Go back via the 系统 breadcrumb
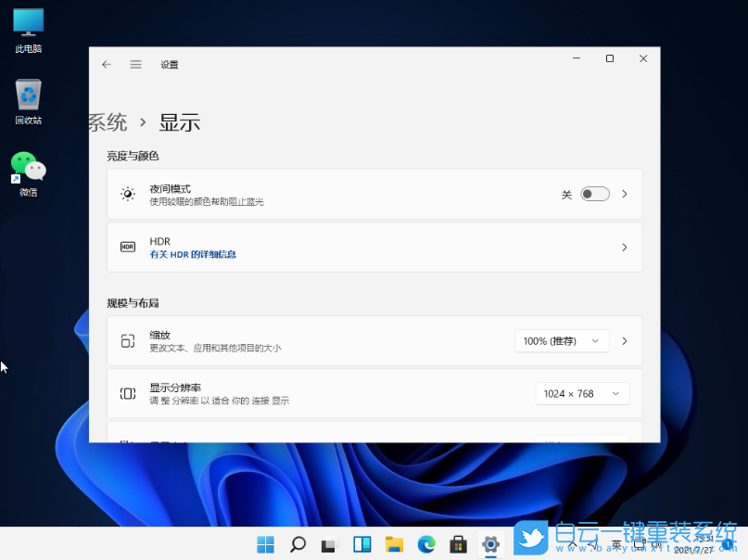Screen dimensions: 748x560 (107, 121)
